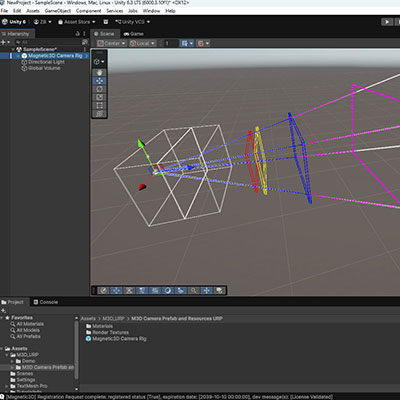The width and height of the screenshot is (400, 400).
Task: Collapse the Favorites section
Action: click(2, 318)
